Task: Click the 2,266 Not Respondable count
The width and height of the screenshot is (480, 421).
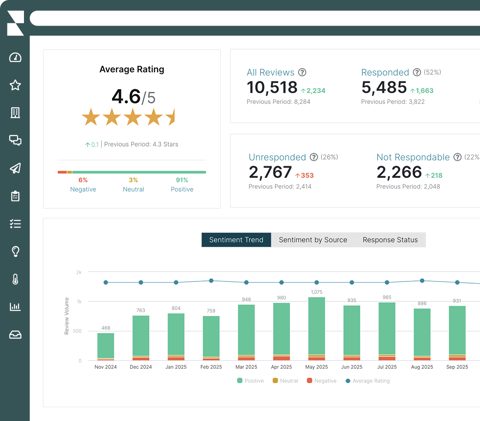Action: tap(399, 172)
